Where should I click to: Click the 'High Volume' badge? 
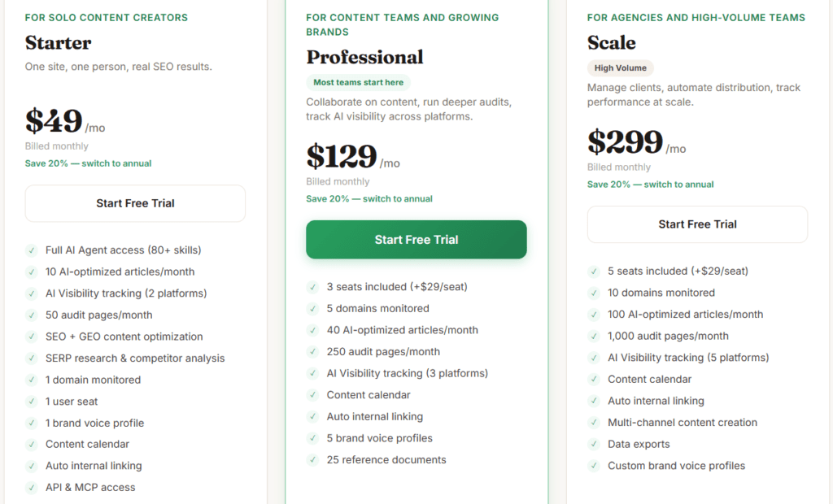tap(620, 68)
